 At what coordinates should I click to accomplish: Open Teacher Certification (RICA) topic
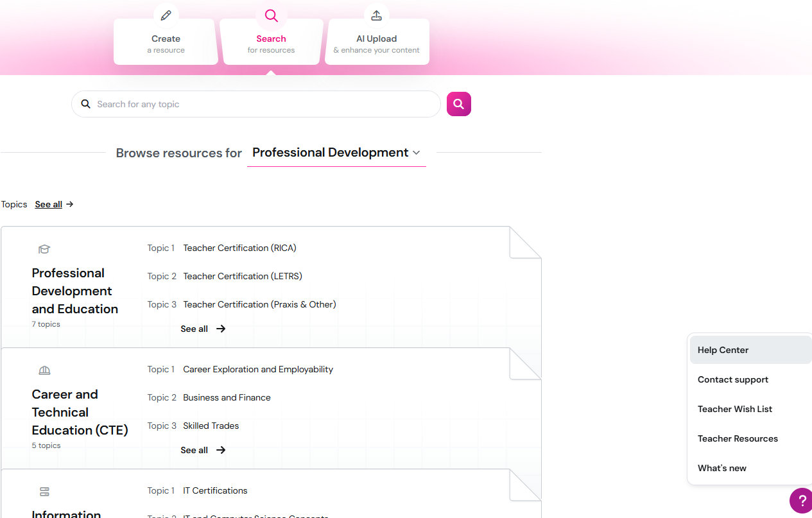tap(239, 248)
